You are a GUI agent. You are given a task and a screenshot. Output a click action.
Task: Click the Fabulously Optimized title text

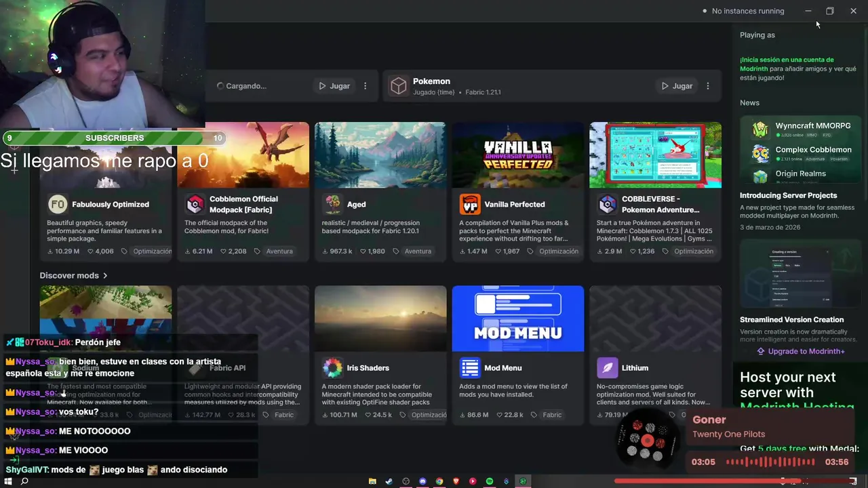coord(111,204)
